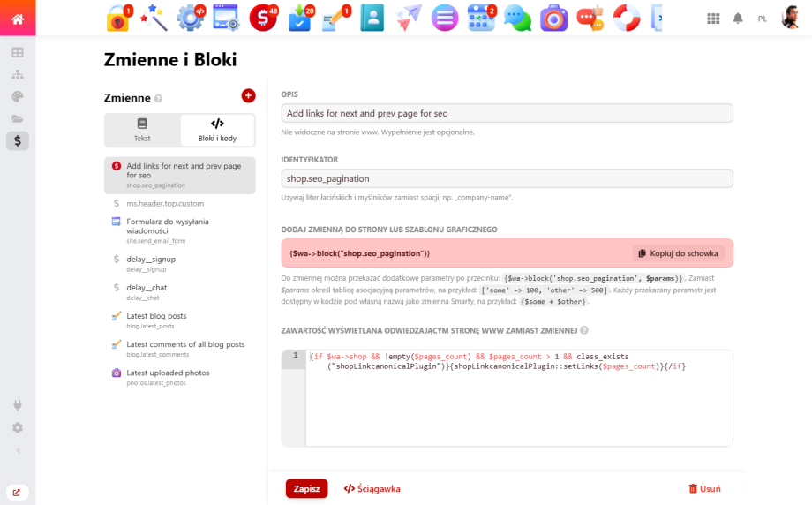Select the 'Latest uploaded photos' block
This screenshot has height=505, width=812.
tap(180, 377)
